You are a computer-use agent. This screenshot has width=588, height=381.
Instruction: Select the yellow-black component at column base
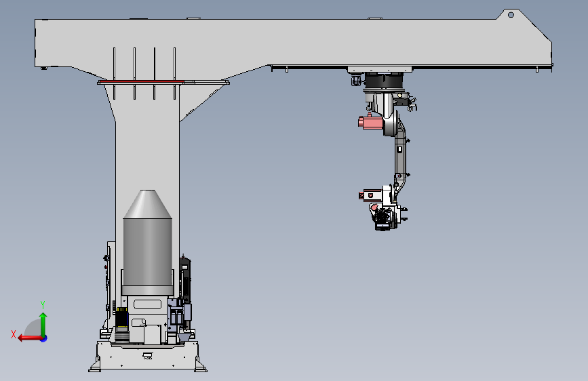point(121,317)
